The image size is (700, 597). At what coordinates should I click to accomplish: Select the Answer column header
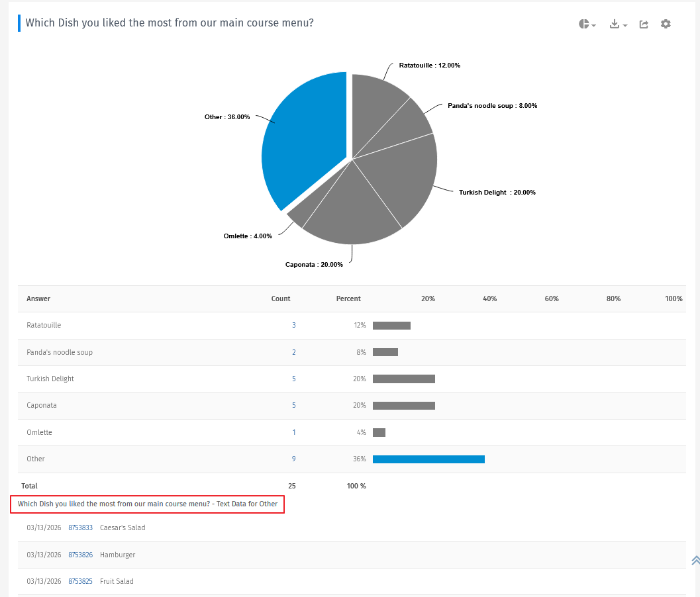click(x=38, y=298)
